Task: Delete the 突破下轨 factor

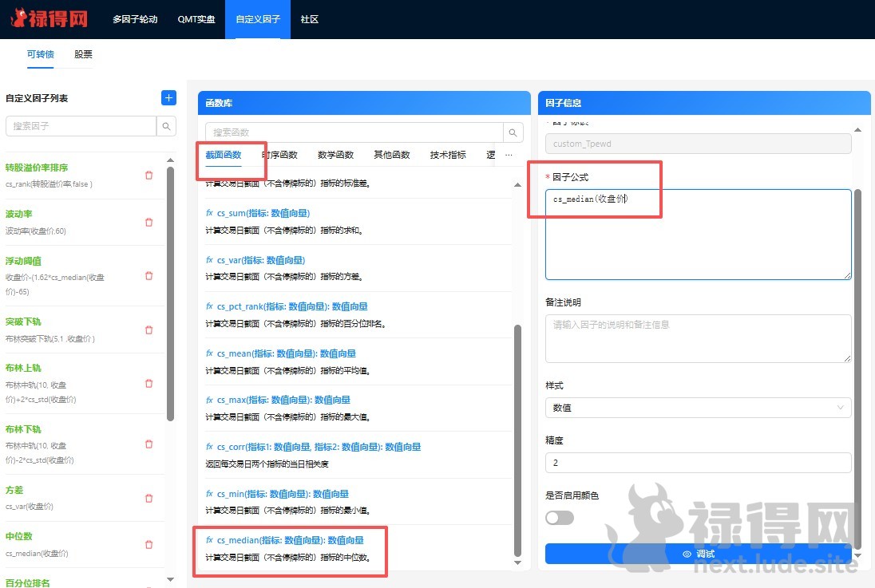Action: tap(148, 330)
